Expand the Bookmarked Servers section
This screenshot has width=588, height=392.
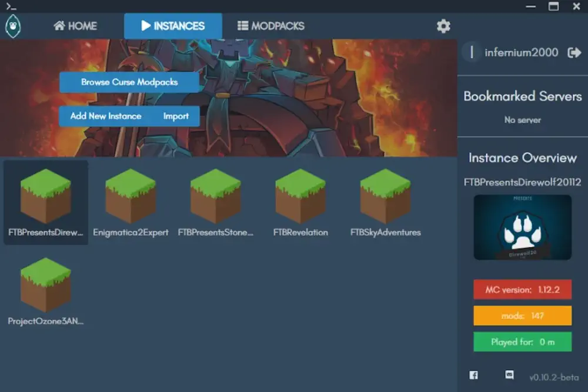522,96
